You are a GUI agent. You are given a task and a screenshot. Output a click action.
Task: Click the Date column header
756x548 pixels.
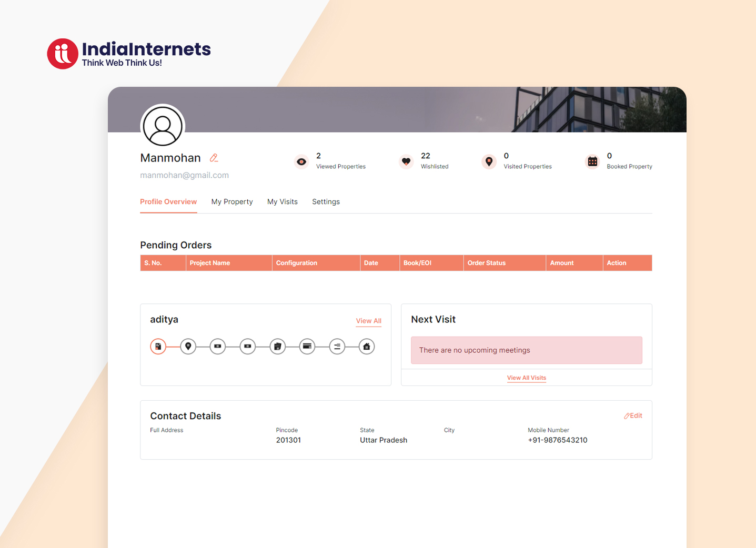pyautogui.click(x=380, y=263)
